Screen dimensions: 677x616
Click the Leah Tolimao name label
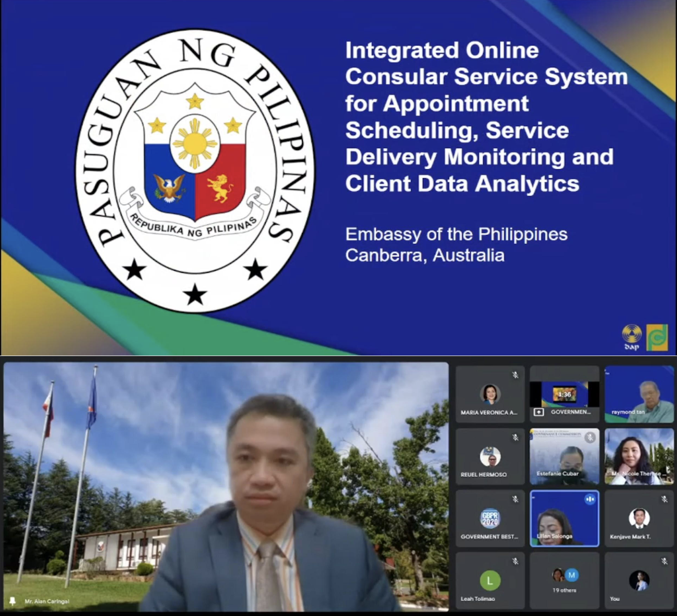click(x=477, y=599)
